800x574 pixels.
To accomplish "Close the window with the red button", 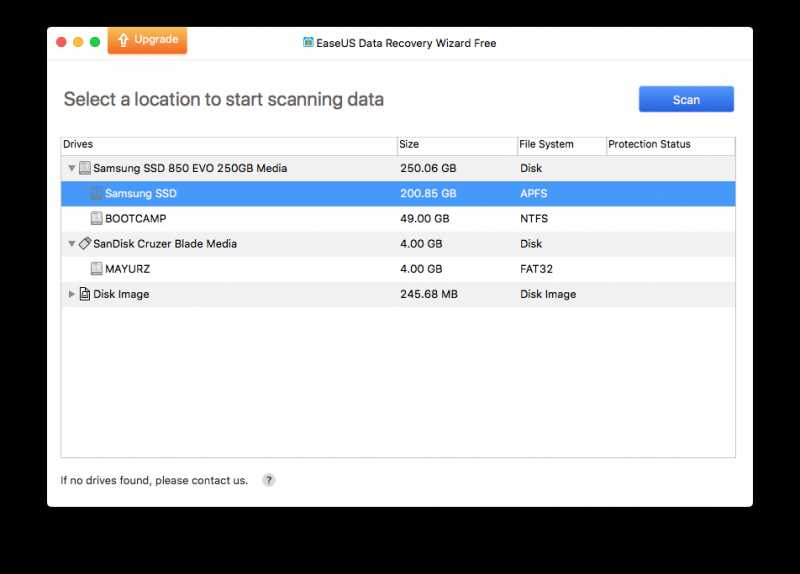I will click(61, 42).
